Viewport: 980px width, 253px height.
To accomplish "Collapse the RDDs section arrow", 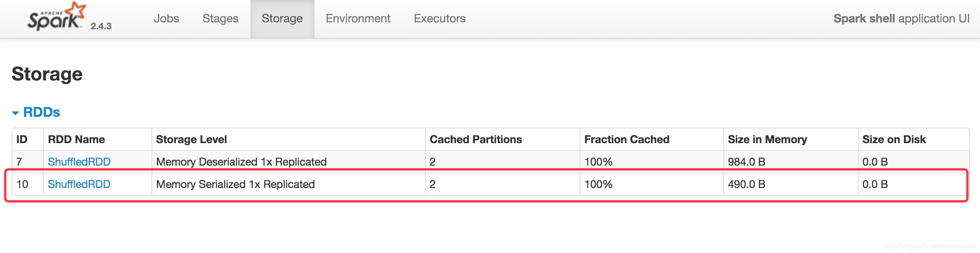I will coord(15,113).
